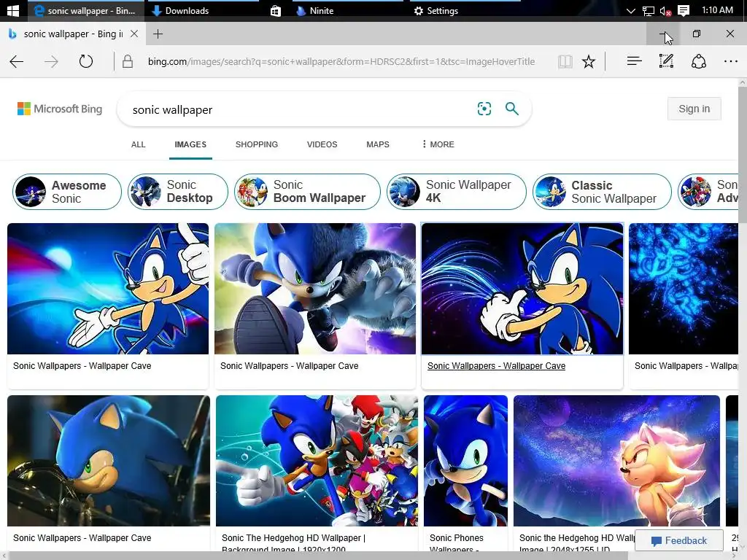This screenshot has height=560, width=747.
Task: Switch to the SHOPPING tab
Action: coord(256,144)
